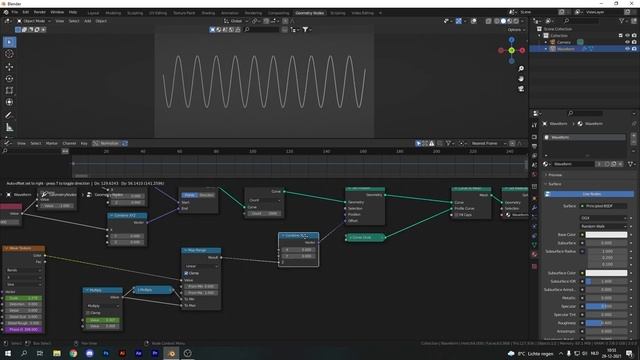Switch viewport shading to solid mode
The height and width of the screenshot is (360, 640).
[x=503, y=21]
